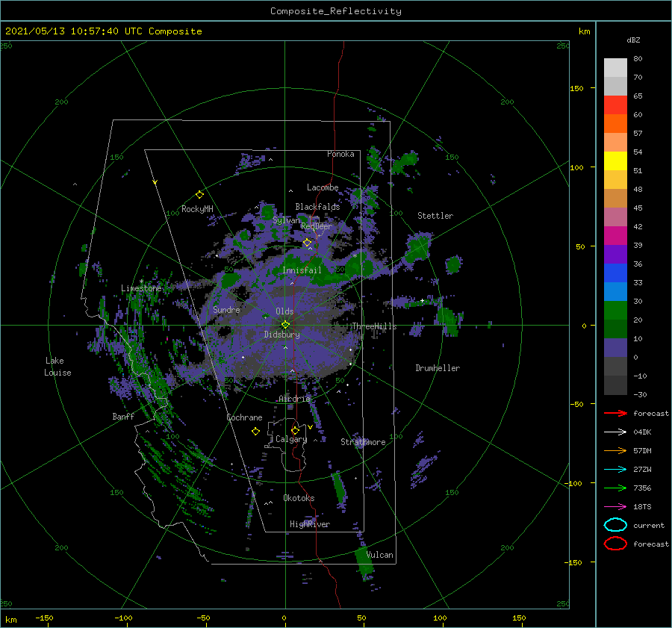Pick the blue swatch between 36 and 33
This screenshot has width=672, height=628.
pyautogui.click(x=615, y=273)
